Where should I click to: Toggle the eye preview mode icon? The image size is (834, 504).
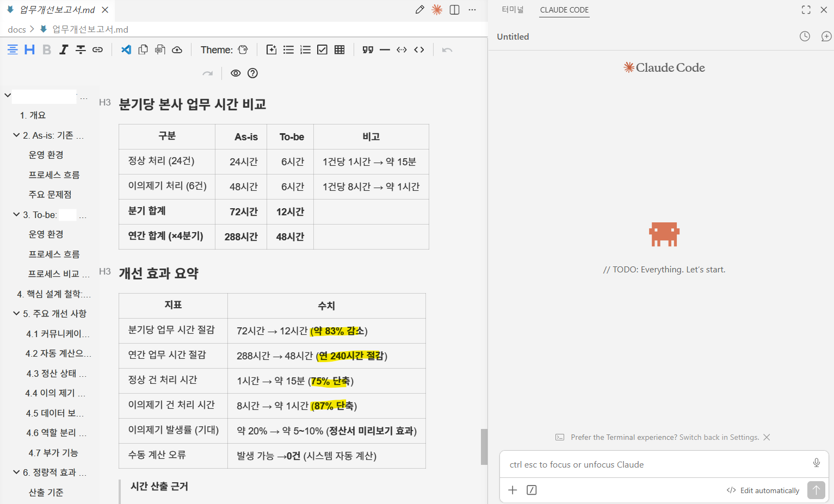pyautogui.click(x=236, y=73)
